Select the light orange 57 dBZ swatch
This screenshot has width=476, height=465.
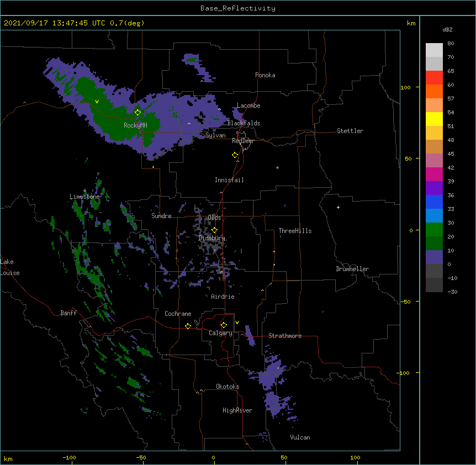[434, 105]
